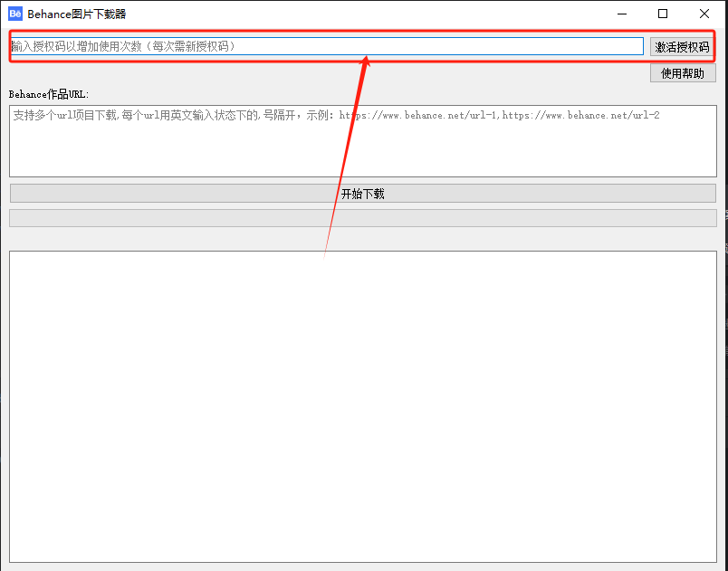Open 使用帮助 help button

point(683,73)
